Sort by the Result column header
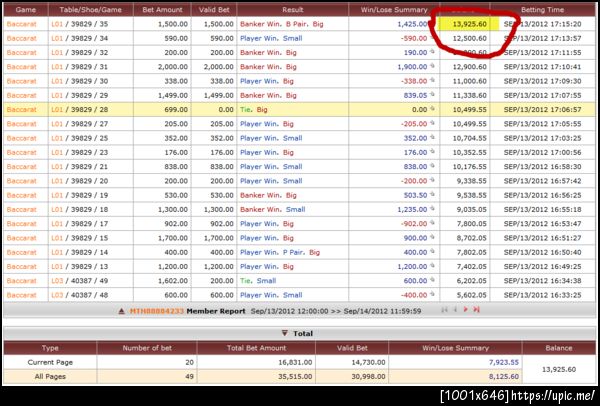Viewport: 600px width, 406px height. coord(293,10)
